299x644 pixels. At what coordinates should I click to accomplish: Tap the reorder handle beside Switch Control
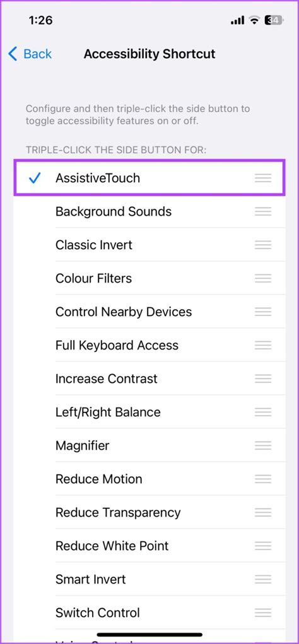[263, 613]
